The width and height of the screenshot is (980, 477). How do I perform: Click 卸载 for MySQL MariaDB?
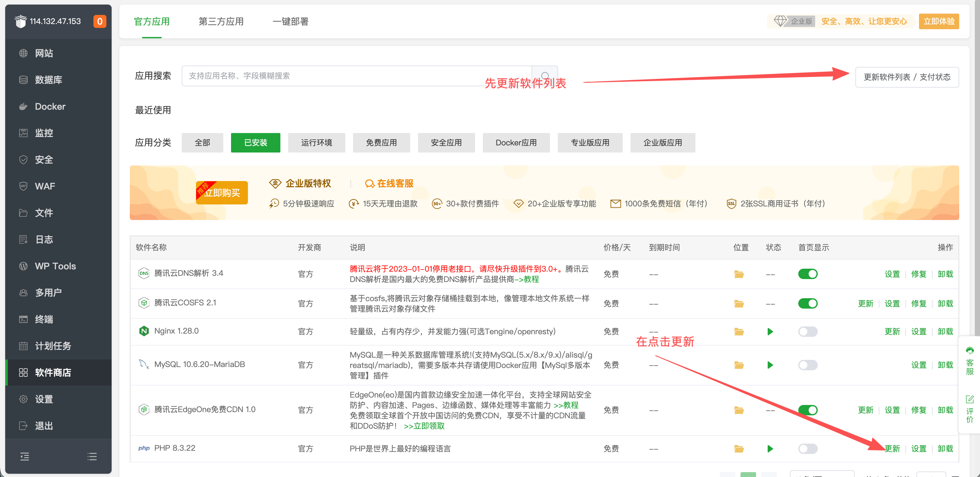point(945,365)
